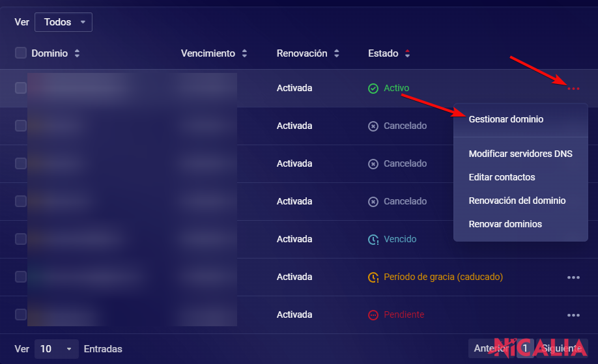Click the green Activo status check icon
Viewport: 598px width, 364px height.
373,89
